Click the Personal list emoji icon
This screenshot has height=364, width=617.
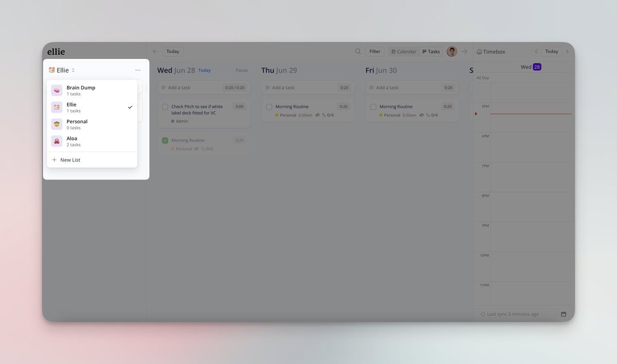[57, 124]
